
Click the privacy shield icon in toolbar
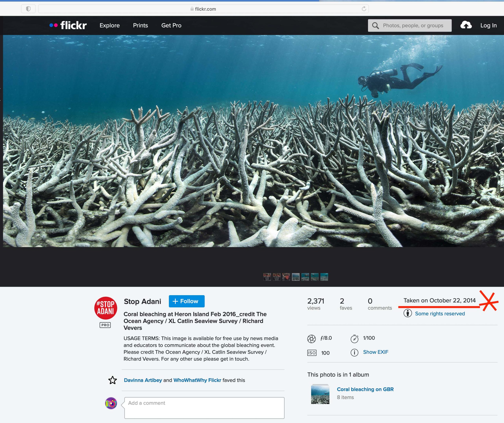click(28, 9)
